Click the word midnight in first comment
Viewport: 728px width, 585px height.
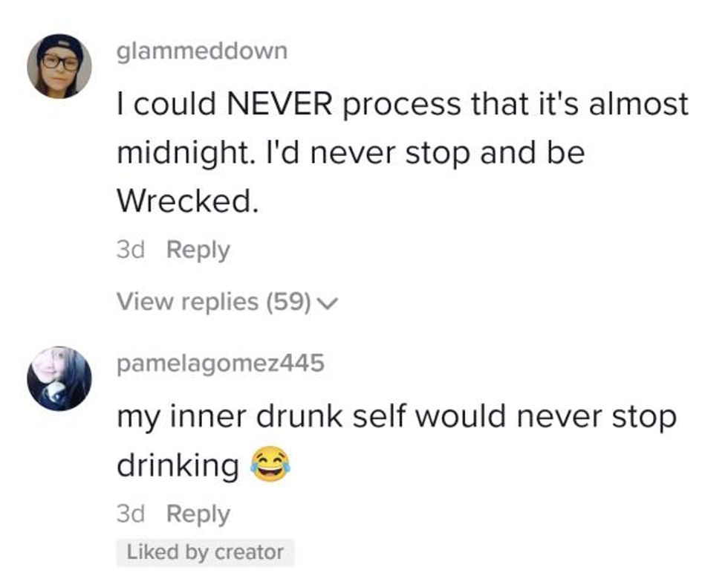click(186, 152)
